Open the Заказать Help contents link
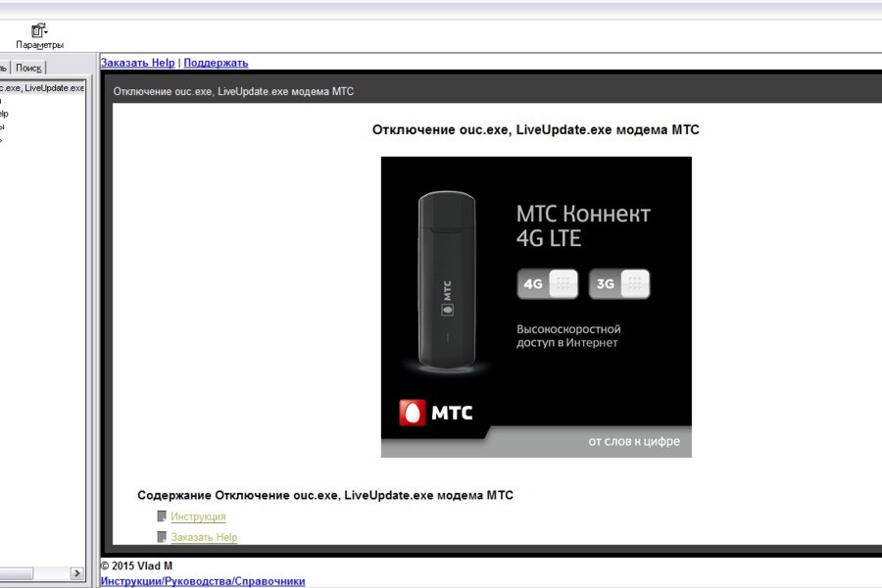 coord(204,537)
